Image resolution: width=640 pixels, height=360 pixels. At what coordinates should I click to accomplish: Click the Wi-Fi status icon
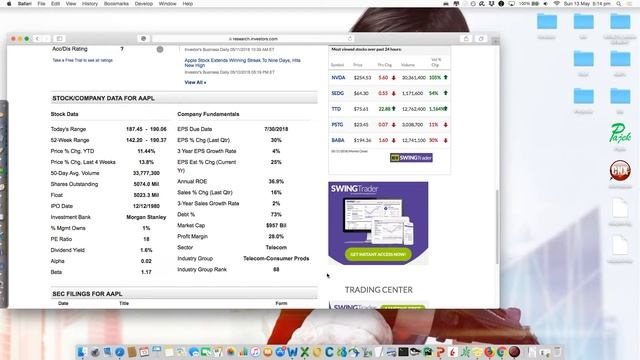coord(556,4)
